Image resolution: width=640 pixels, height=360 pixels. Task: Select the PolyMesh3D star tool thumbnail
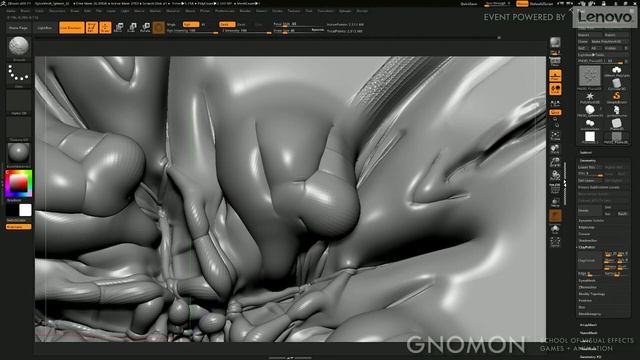590,97
